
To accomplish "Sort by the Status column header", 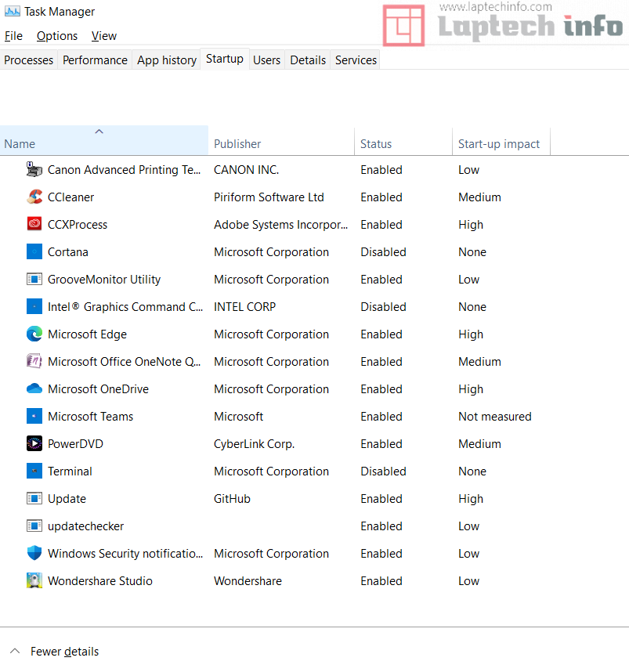I will click(403, 140).
